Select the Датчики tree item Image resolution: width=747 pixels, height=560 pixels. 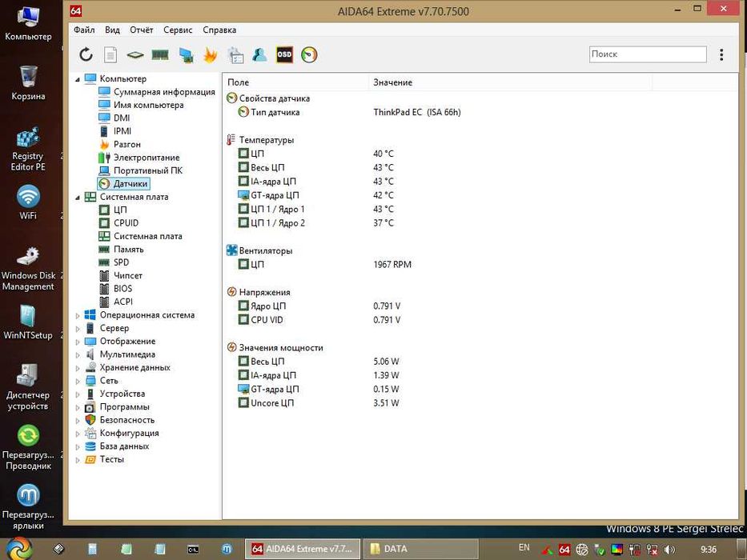pyautogui.click(x=130, y=183)
